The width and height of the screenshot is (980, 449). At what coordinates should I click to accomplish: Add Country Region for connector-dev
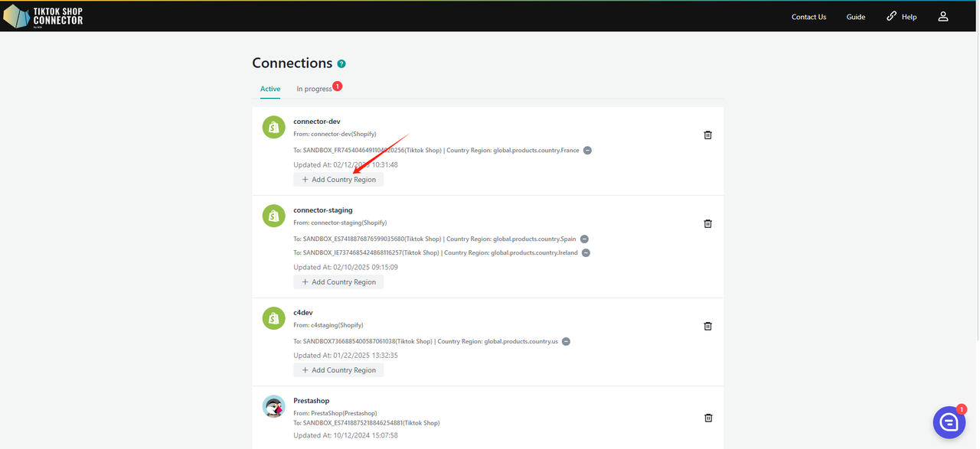338,180
